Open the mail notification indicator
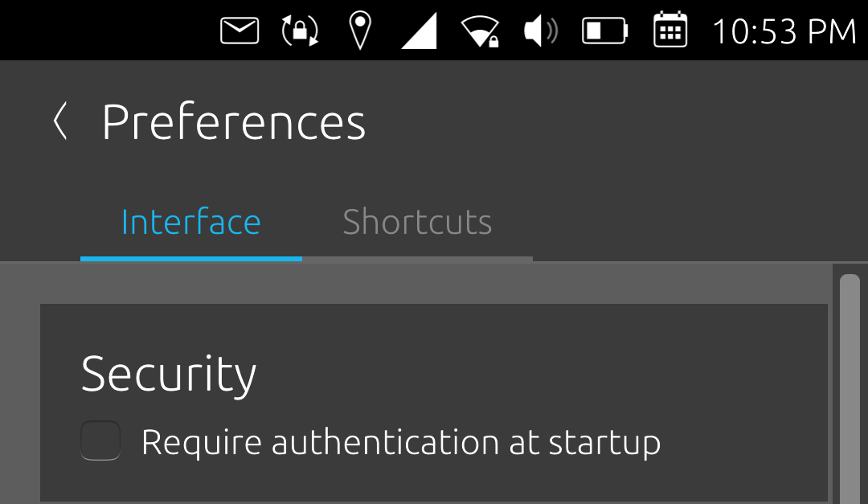868x504 pixels. [x=240, y=31]
